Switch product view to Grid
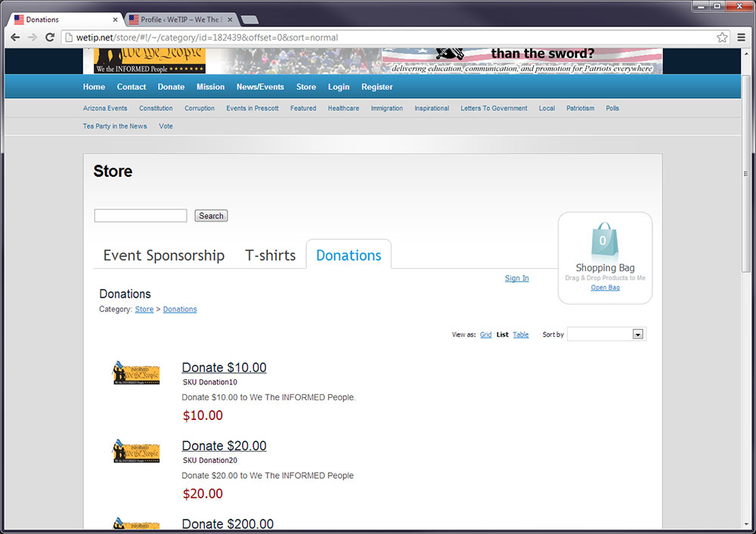Screen dimensions: 756x534 [485, 335]
